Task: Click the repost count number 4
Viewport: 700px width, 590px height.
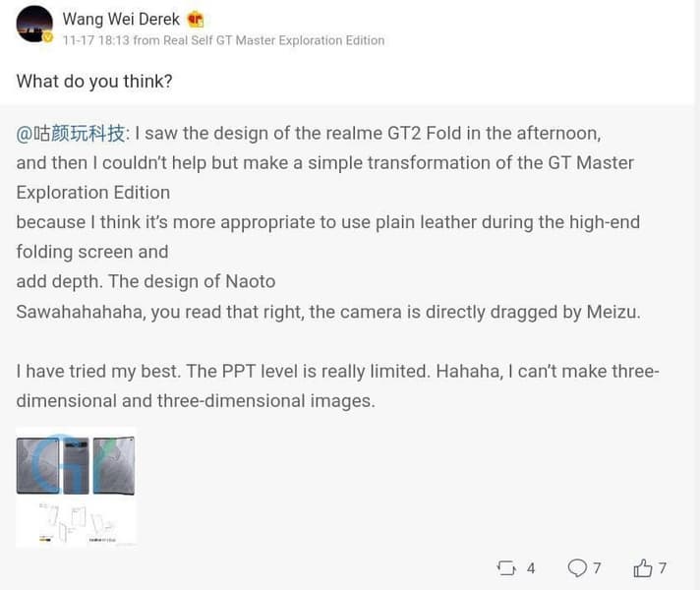Action: point(531,567)
